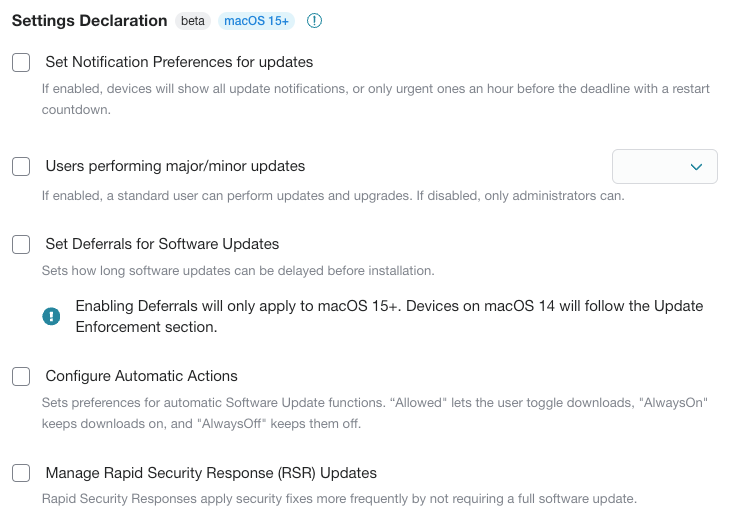Click the chevron arrow inside the dropdown
The image size is (747, 525).
pos(696,167)
